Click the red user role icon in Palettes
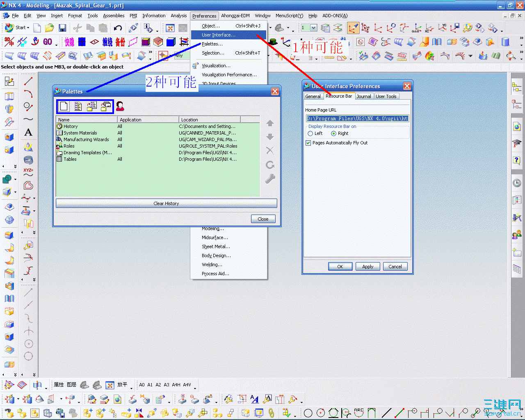 tap(120, 106)
